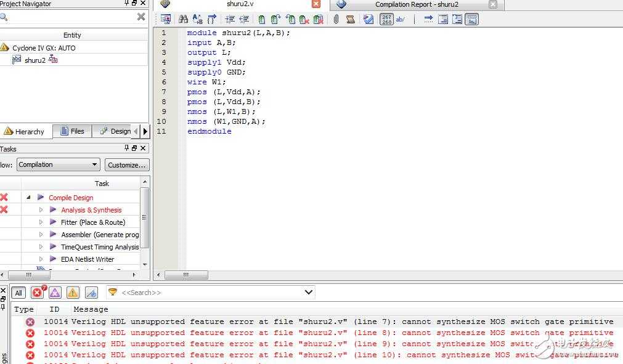Select shuru2 entity in Project Navigator
623x364 pixels.
pos(35,60)
